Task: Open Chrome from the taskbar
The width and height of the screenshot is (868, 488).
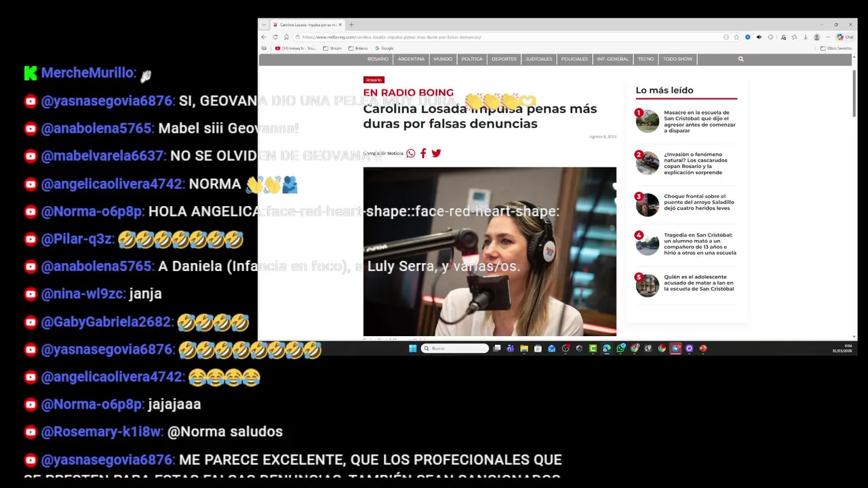Action: tap(662, 348)
